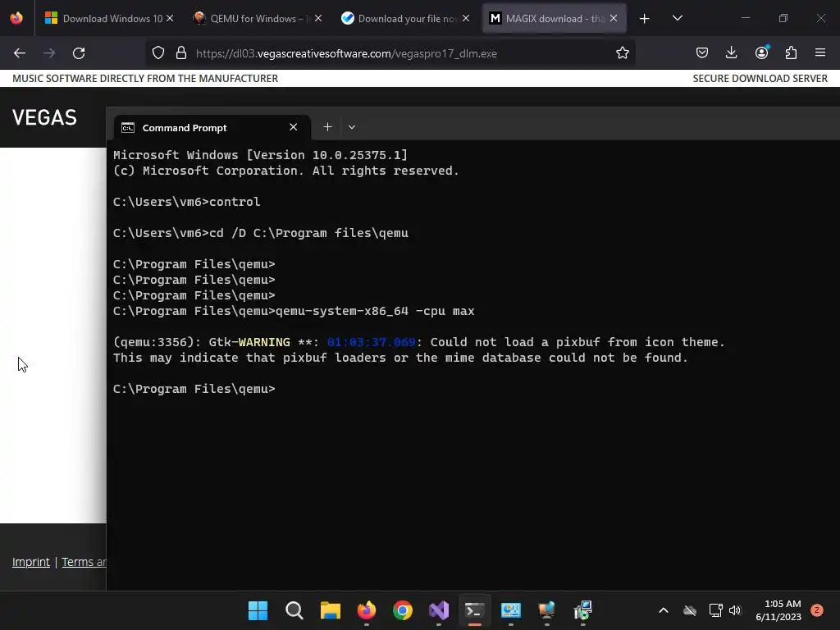
Task: Open the terminal profiles dropdown
Action: click(351, 127)
